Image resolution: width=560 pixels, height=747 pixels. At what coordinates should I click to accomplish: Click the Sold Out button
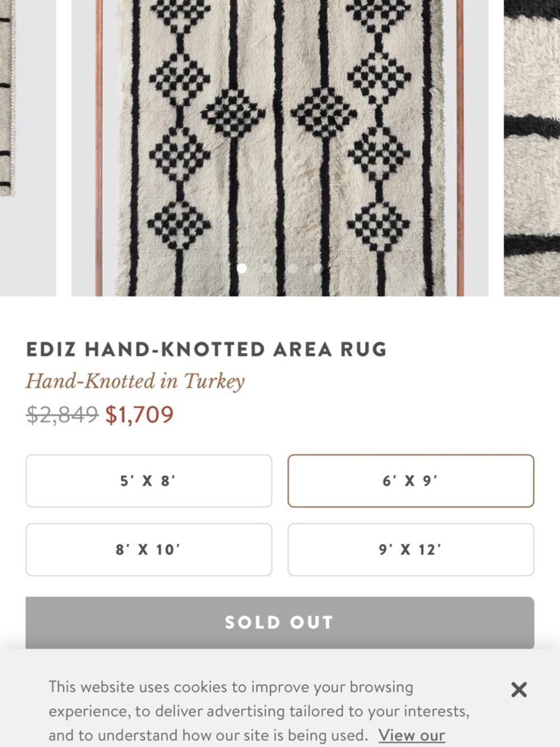click(x=279, y=622)
